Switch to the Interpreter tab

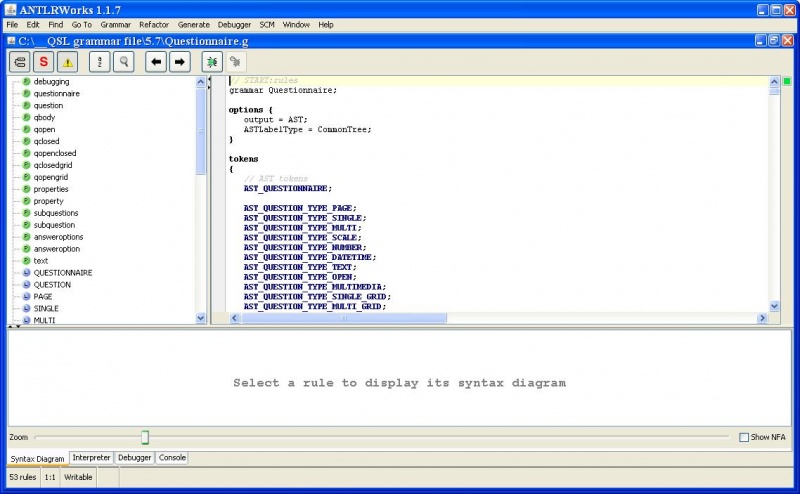[x=91, y=457]
